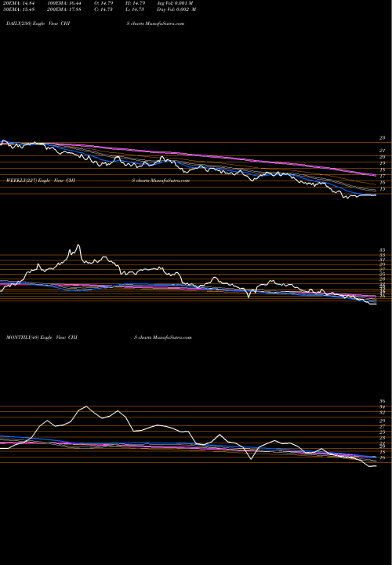Viewport: 392px width, 565px height.
Task: Click the 29 price label on monthly chart
Action: [383, 421]
